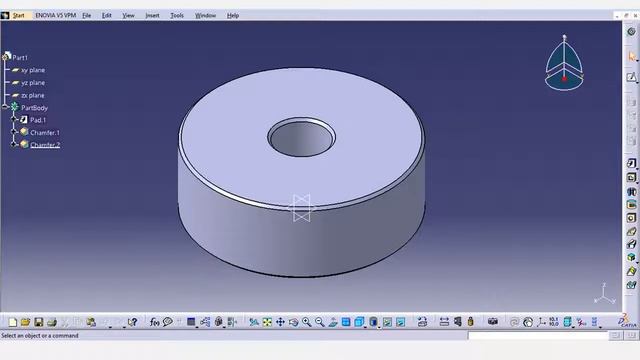The width and height of the screenshot is (640, 360).
Task: Select the xy plane in tree
Action: coord(33,70)
